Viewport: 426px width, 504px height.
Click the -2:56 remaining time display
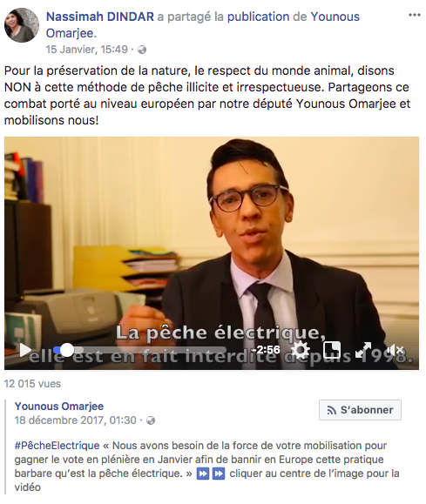[x=266, y=350]
